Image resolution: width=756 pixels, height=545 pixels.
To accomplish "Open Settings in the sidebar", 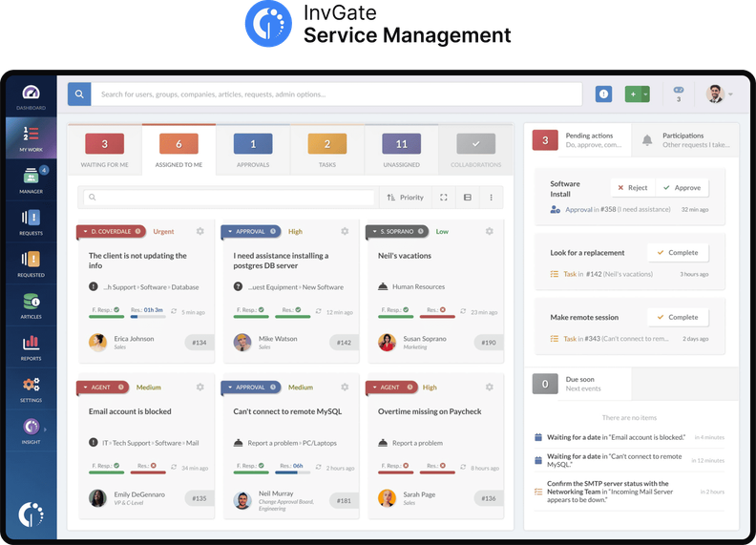I will [x=31, y=389].
